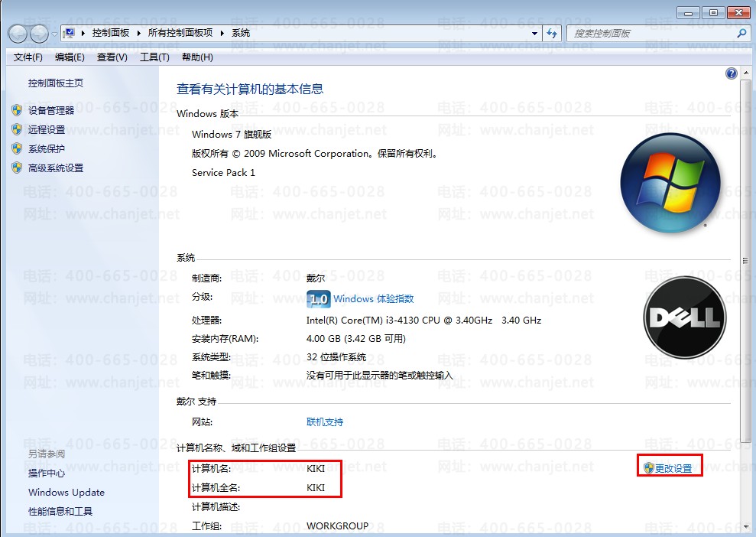Screen dimensions: 756x537
Task: Click the 系统 breadcrumb
Action: 241,33
